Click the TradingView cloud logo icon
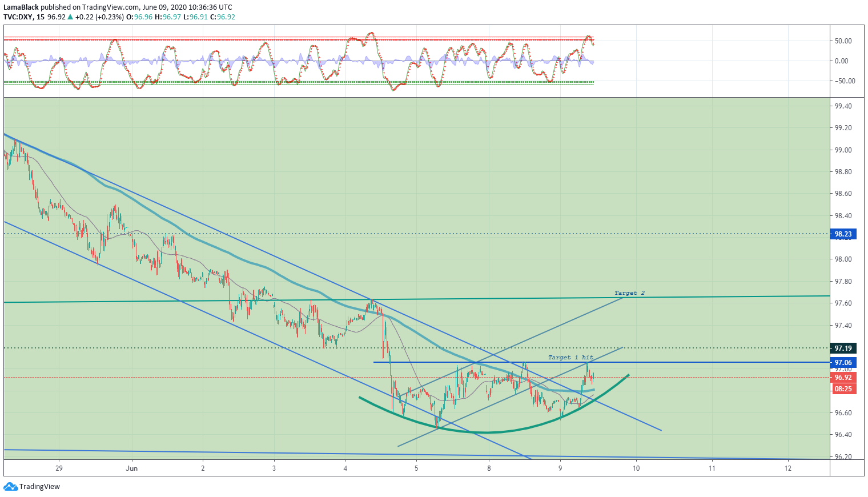Screen dimensions: 868x497 (10, 487)
